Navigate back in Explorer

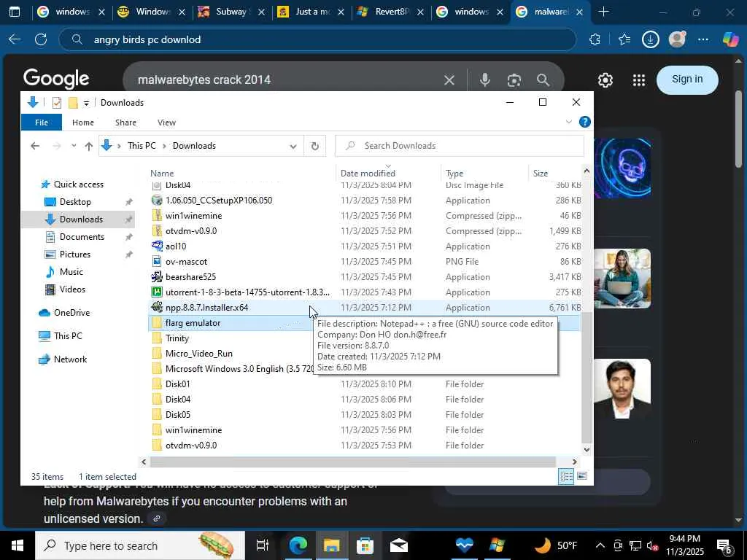point(35,146)
